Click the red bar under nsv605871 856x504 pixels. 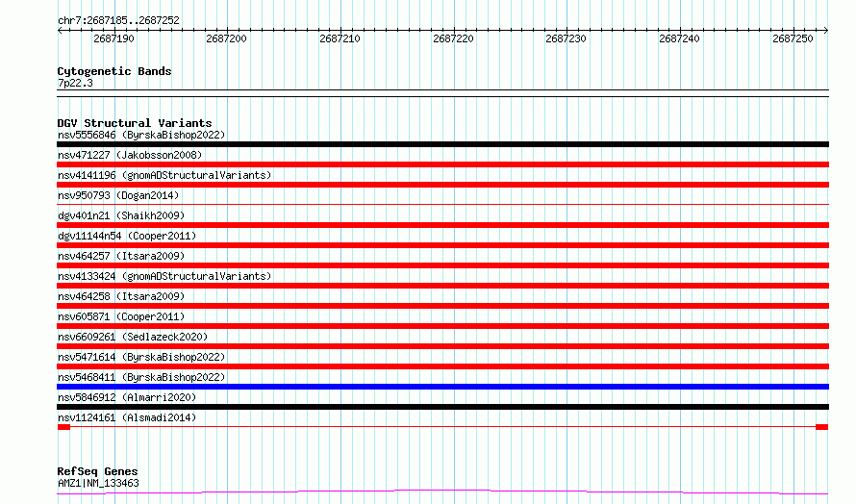click(x=442, y=326)
